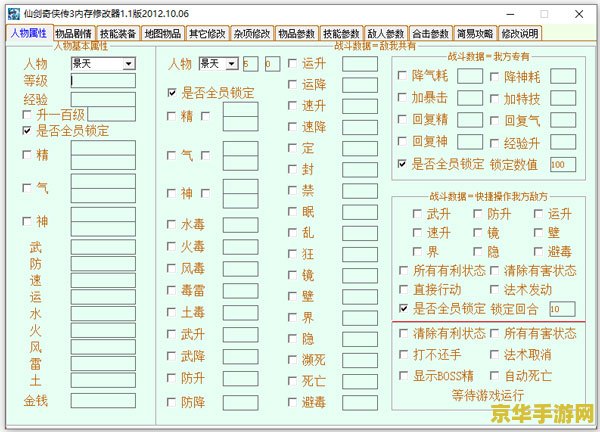Switch to the 物品参数 tab

pyautogui.click(x=297, y=34)
